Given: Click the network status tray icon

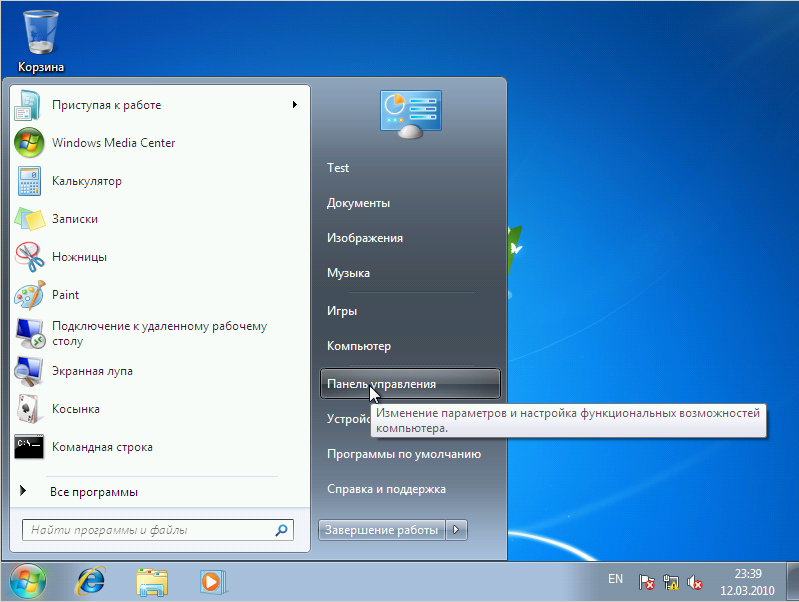Looking at the screenshot, I should (x=671, y=582).
